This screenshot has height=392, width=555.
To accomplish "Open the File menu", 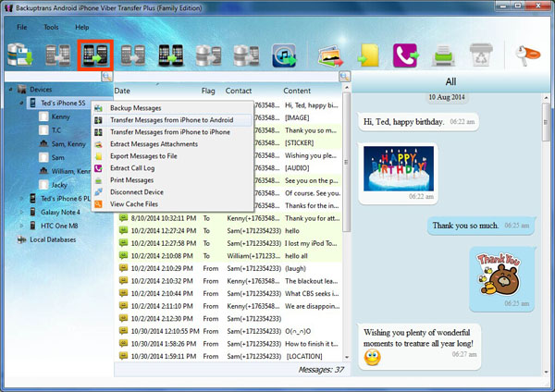I will point(21,27).
